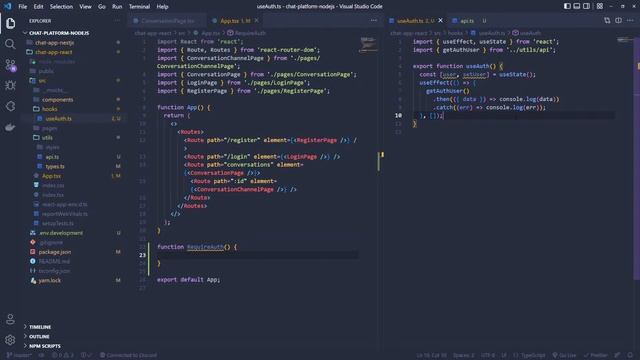Close the App.tsx tab
640x360 pixels.
(x=256, y=20)
